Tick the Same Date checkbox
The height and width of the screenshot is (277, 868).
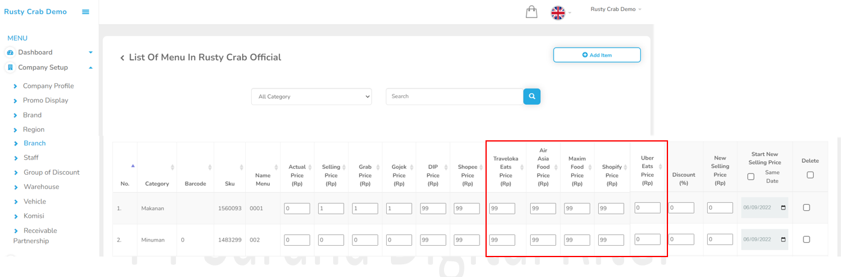[751, 176]
